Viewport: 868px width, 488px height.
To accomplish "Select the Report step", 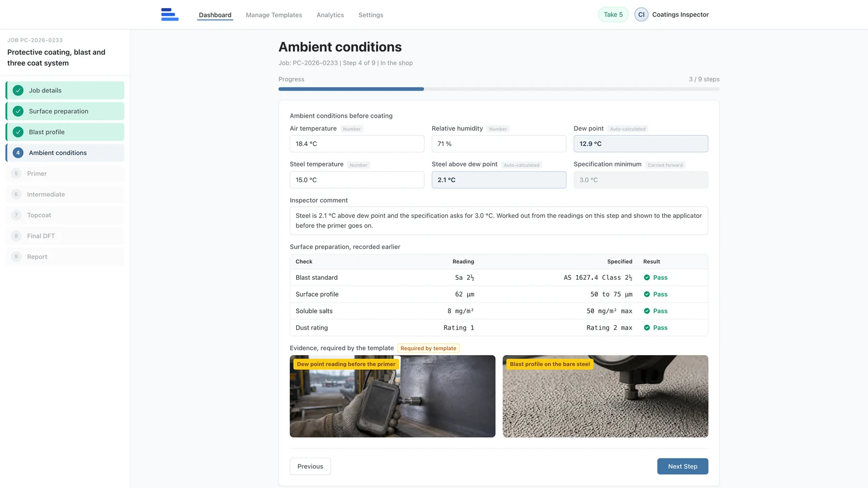I will pos(65,256).
